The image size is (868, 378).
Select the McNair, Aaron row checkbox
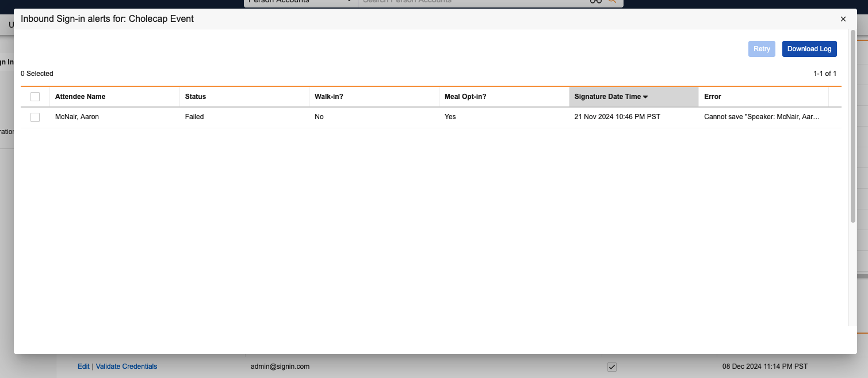[35, 117]
